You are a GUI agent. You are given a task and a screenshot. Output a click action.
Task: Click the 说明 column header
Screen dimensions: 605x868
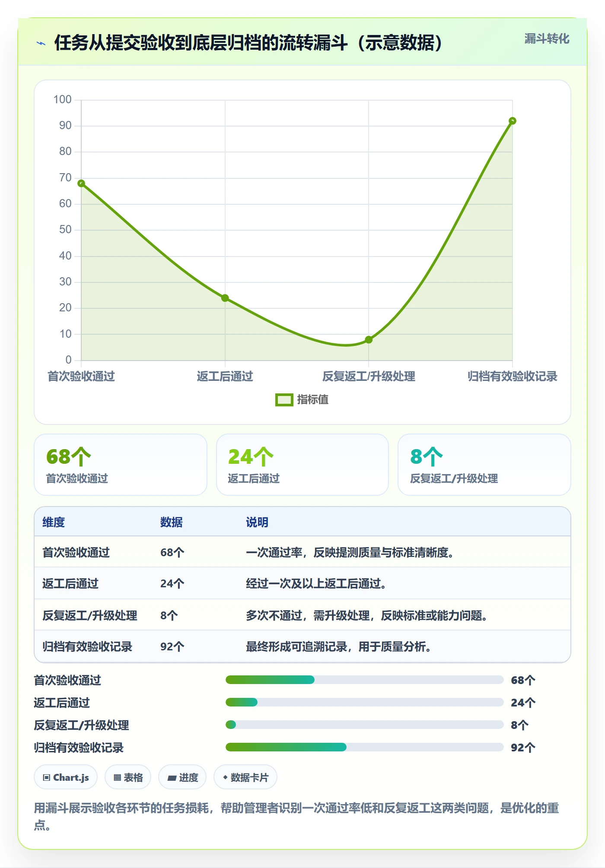click(x=257, y=522)
